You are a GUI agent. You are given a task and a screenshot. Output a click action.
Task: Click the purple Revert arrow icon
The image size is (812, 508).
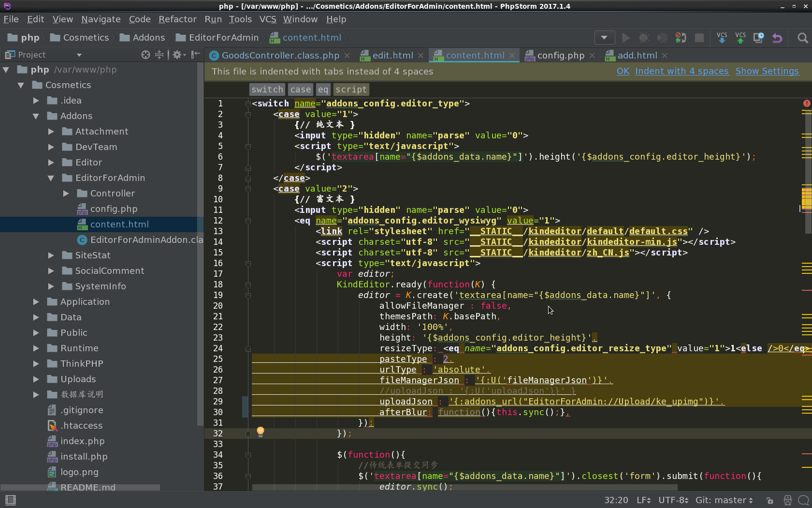click(777, 38)
